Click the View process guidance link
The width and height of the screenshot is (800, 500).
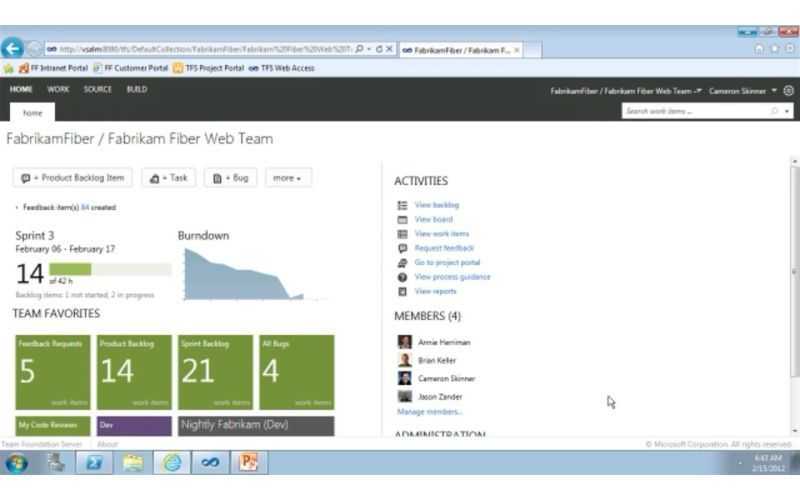pyautogui.click(x=453, y=277)
